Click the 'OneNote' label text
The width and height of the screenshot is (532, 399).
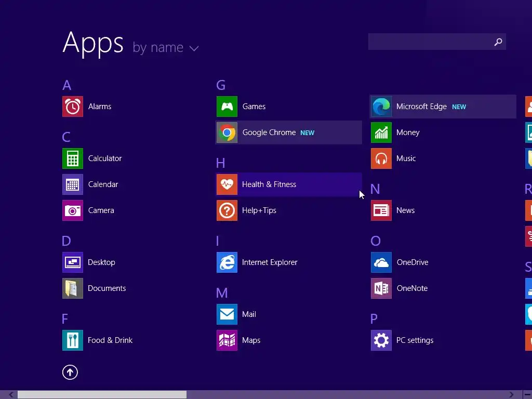(412, 288)
